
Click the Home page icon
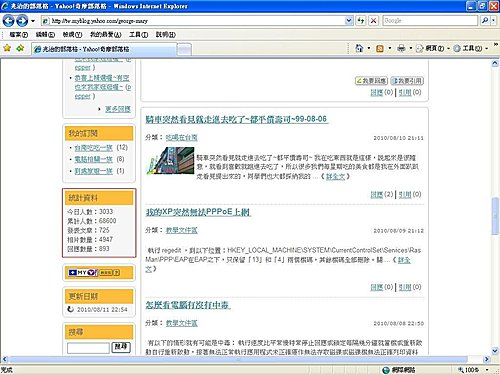[359, 48]
